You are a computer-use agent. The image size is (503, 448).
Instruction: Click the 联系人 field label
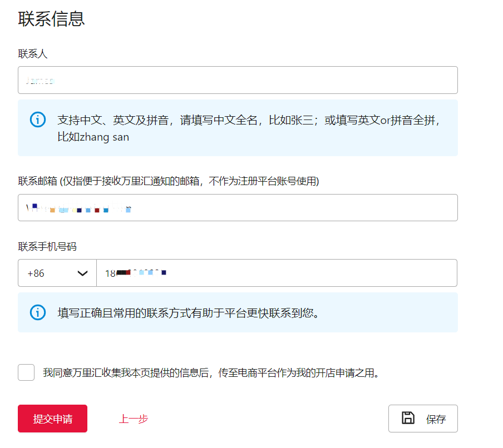pos(33,54)
